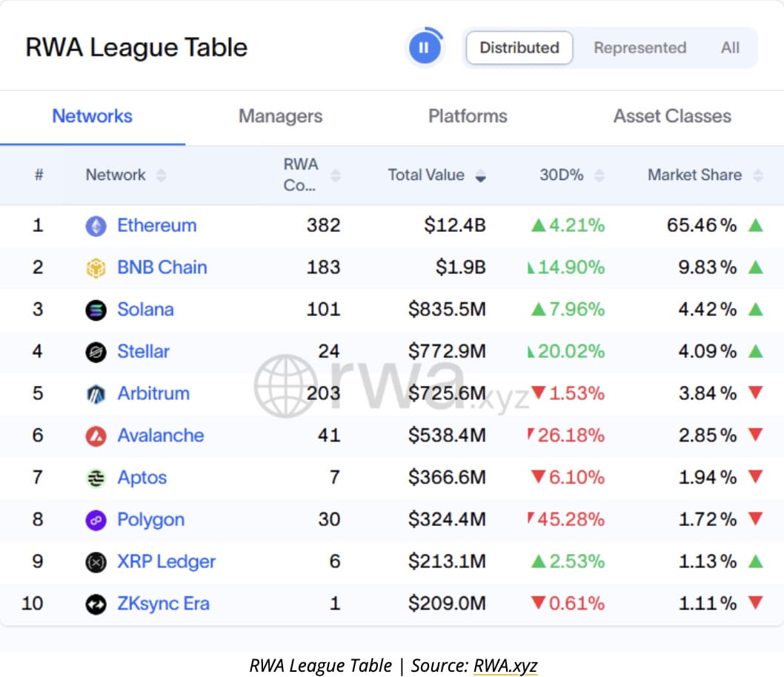The height and width of the screenshot is (677, 784).
Task: Switch to the Asset Classes tab
Action: (x=671, y=116)
